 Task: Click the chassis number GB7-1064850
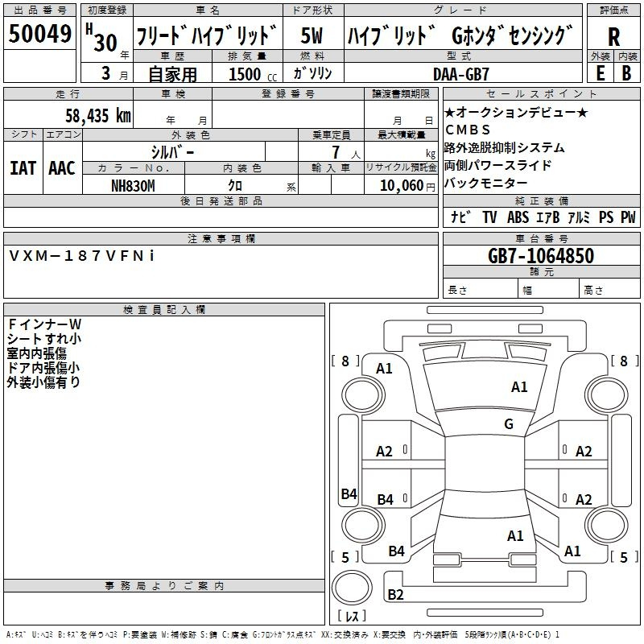[540, 257]
